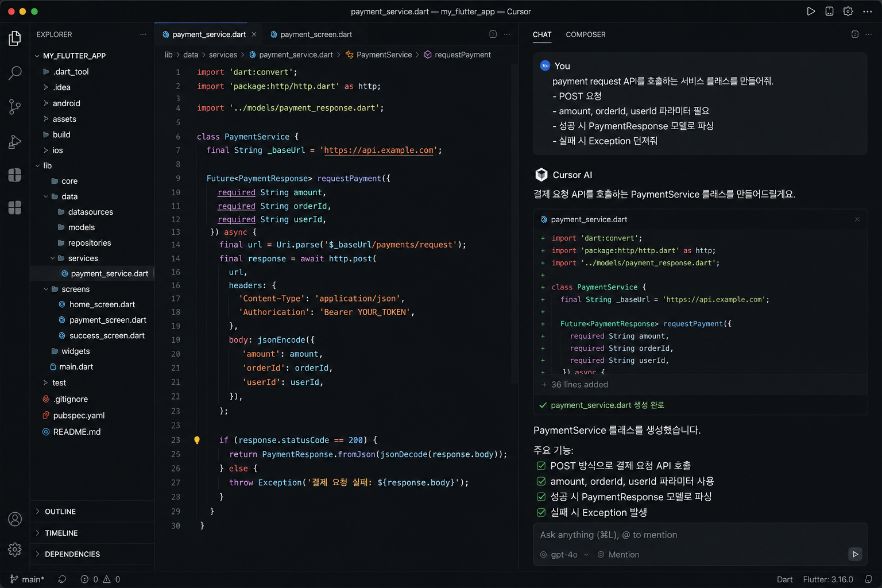Open Explorer panel more actions ellipsis
This screenshot has width=882, height=588.
[143, 34]
